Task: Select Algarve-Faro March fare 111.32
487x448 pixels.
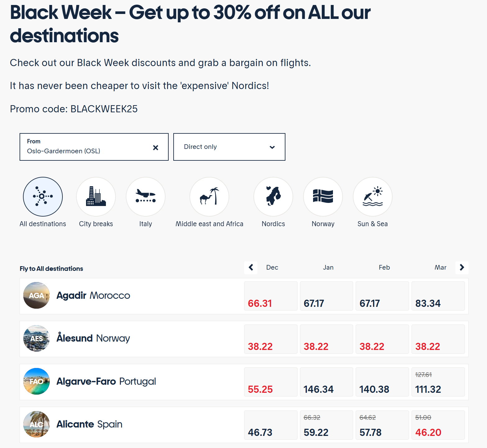Action: point(438,382)
